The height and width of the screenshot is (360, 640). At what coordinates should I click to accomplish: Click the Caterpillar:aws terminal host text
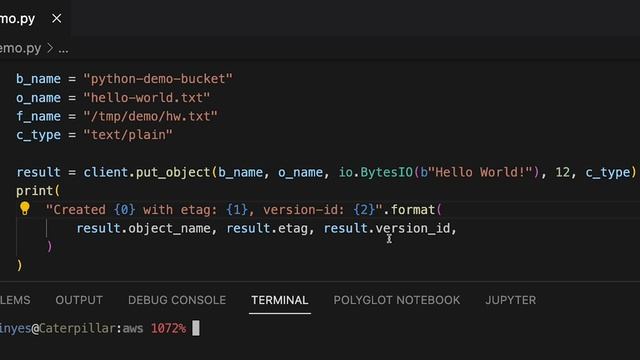91,328
